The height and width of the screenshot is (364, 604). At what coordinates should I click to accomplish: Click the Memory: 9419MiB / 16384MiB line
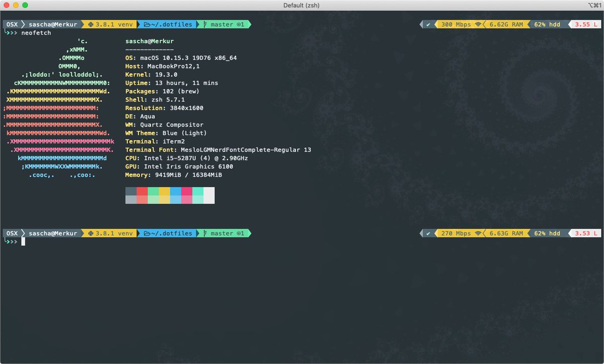pyautogui.click(x=174, y=175)
